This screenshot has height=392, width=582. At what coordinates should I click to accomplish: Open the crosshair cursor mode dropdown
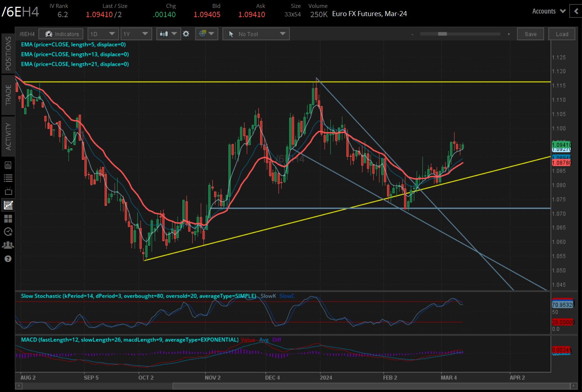click(x=207, y=34)
